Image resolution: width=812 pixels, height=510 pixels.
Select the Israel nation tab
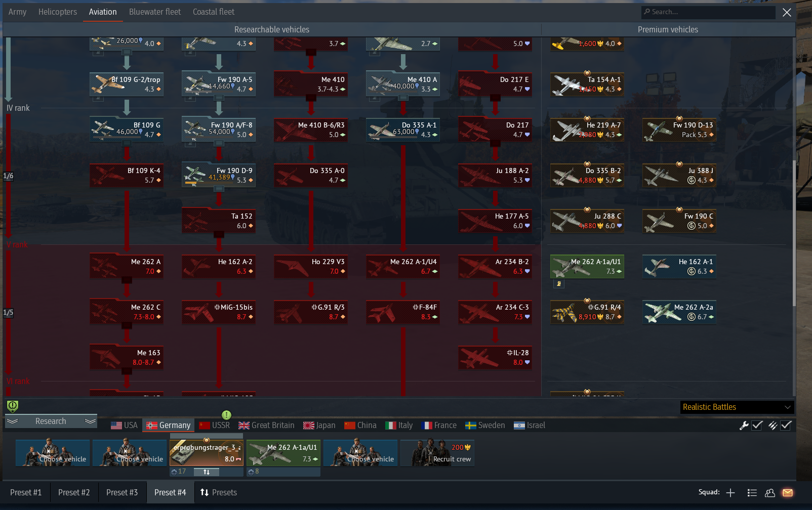(530, 426)
